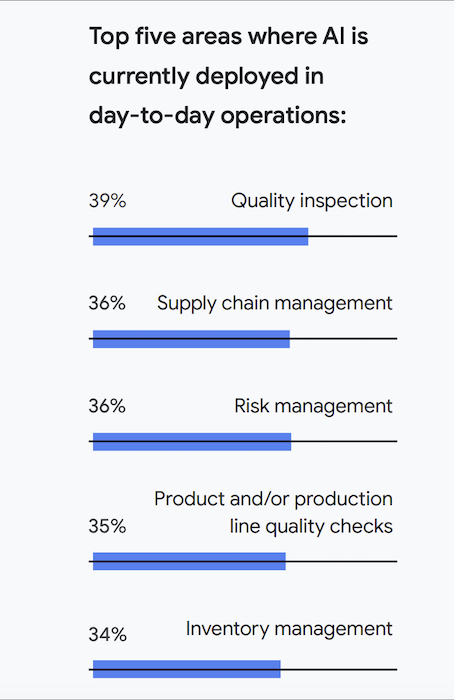Click the production line quality checks blue bar

click(189, 562)
